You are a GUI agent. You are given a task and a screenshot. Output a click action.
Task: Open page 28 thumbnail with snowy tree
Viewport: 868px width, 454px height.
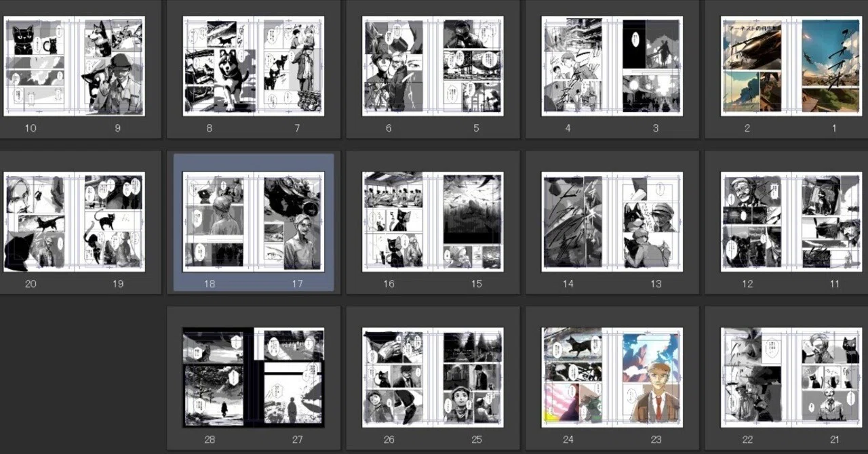(218, 377)
